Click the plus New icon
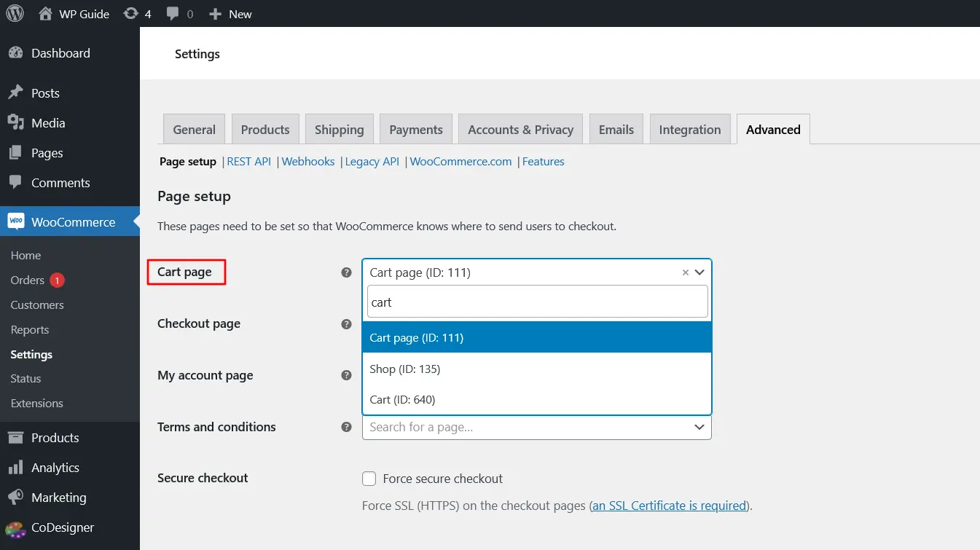Viewport: 980px width, 550px height. tap(215, 14)
